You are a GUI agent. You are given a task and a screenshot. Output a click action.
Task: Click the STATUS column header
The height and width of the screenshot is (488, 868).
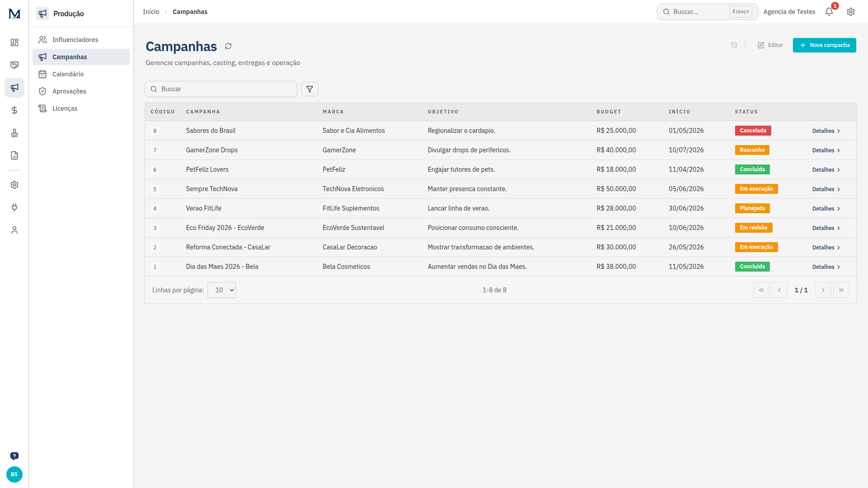(x=746, y=112)
